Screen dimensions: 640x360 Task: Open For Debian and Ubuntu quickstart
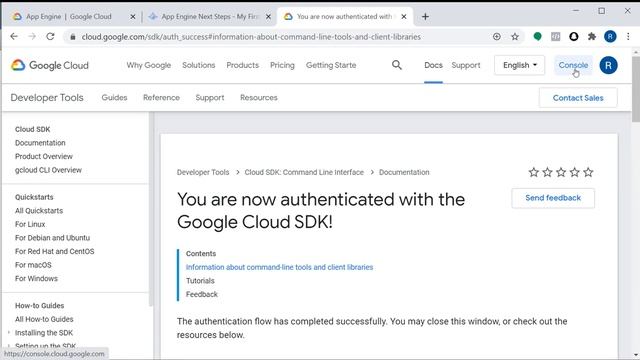(x=52, y=238)
